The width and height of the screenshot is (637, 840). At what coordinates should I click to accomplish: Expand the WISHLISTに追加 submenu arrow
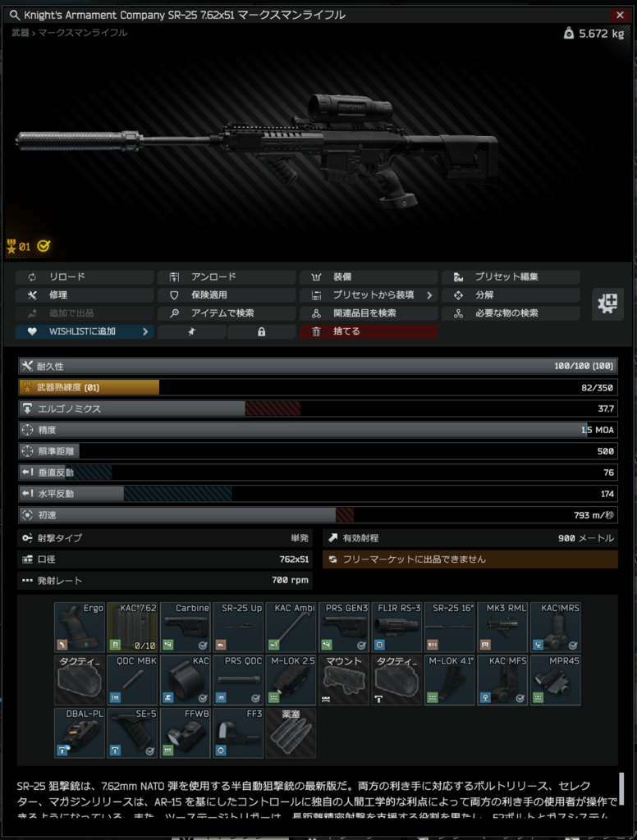(145, 331)
